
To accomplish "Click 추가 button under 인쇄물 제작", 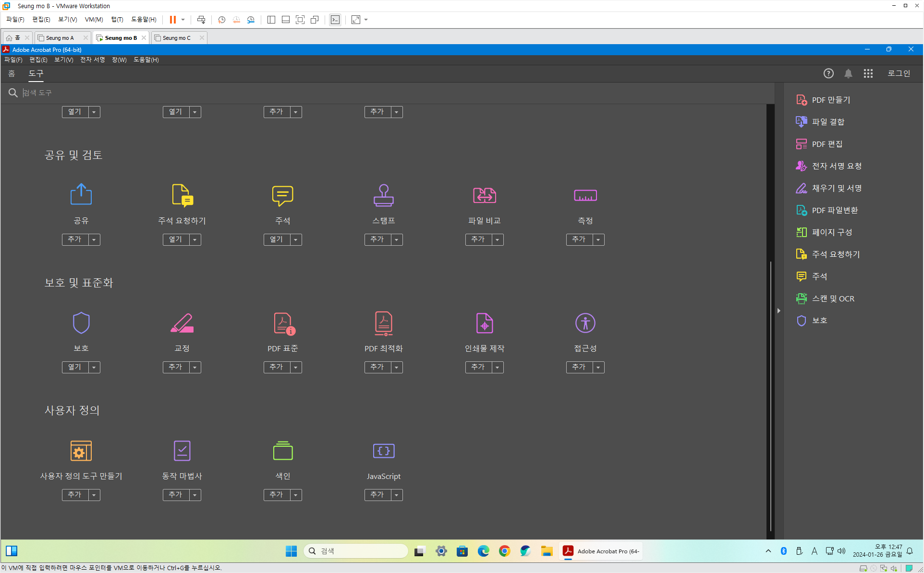I will pyautogui.click(x=478, y=367).
